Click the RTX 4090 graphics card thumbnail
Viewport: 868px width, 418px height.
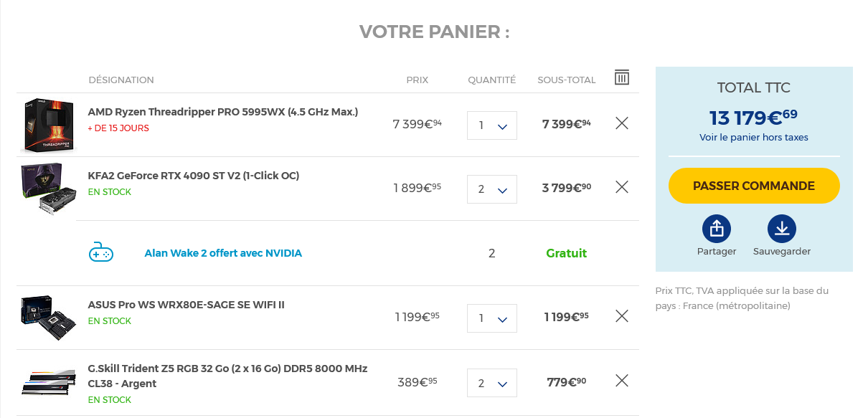coord(47,188)
